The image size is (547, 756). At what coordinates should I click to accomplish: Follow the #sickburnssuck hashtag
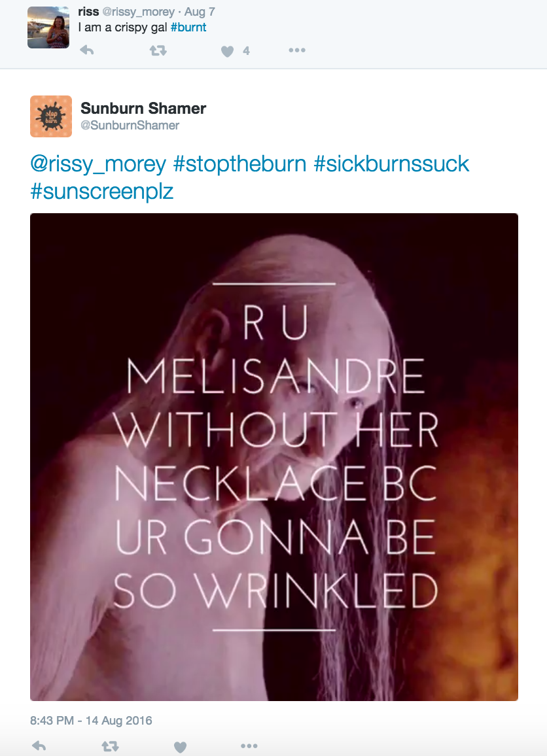tap(392, 164)
